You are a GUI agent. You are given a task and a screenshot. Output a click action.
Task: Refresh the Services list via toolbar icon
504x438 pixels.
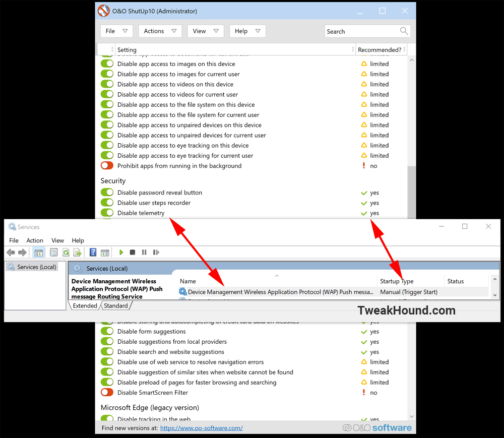coord(66,253)
